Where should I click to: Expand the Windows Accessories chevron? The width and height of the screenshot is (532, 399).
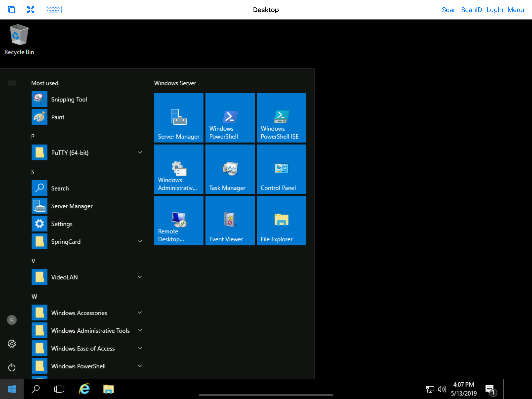(140, 313)
